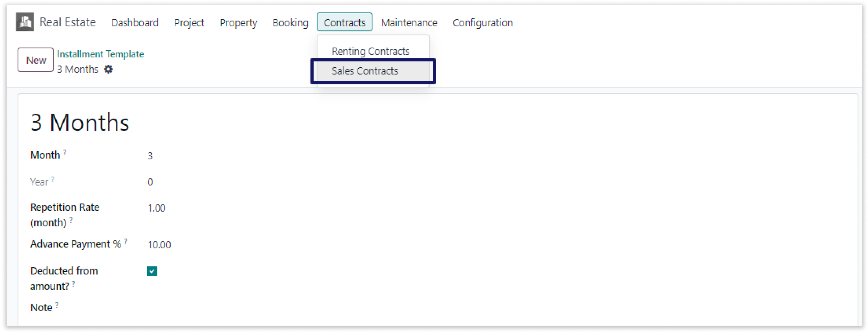Open the Property menu
The image size is (868, 333).
[x=238, y=23]
